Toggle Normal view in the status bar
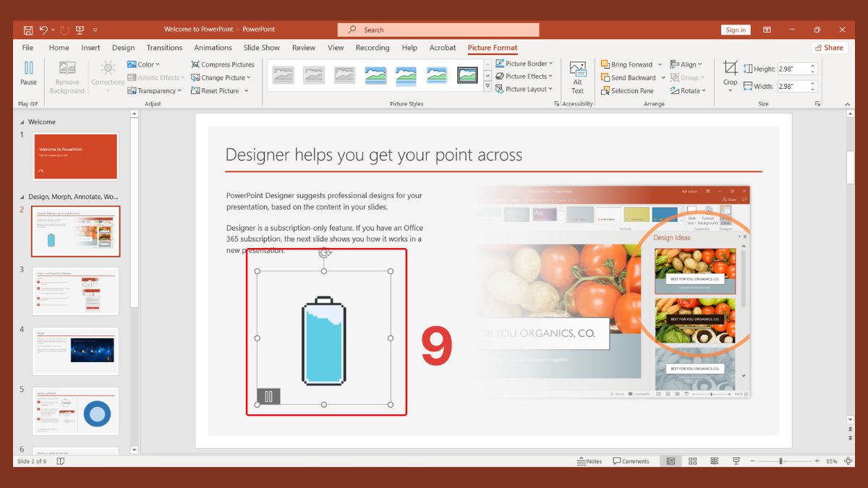 coord(671,461)
